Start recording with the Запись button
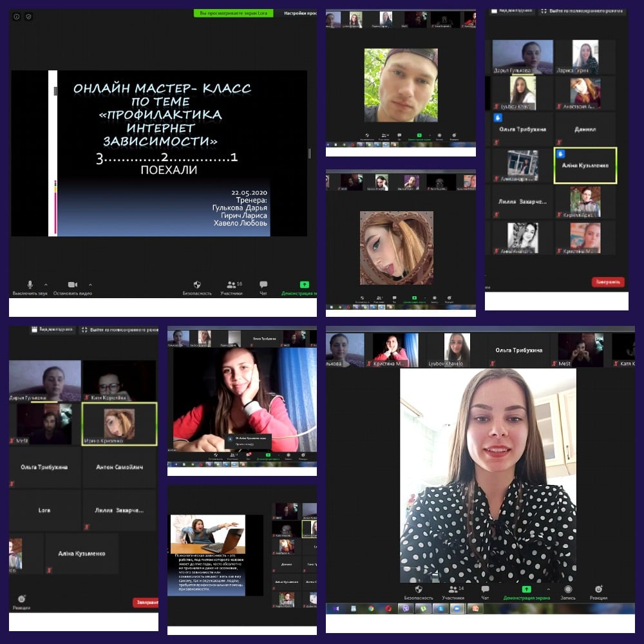Image resolution: width=644 pixels, height=644 pixels. click(568, 591)
